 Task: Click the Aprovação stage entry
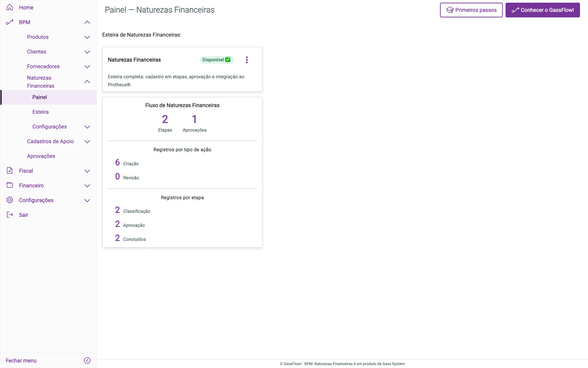(130, 224)
